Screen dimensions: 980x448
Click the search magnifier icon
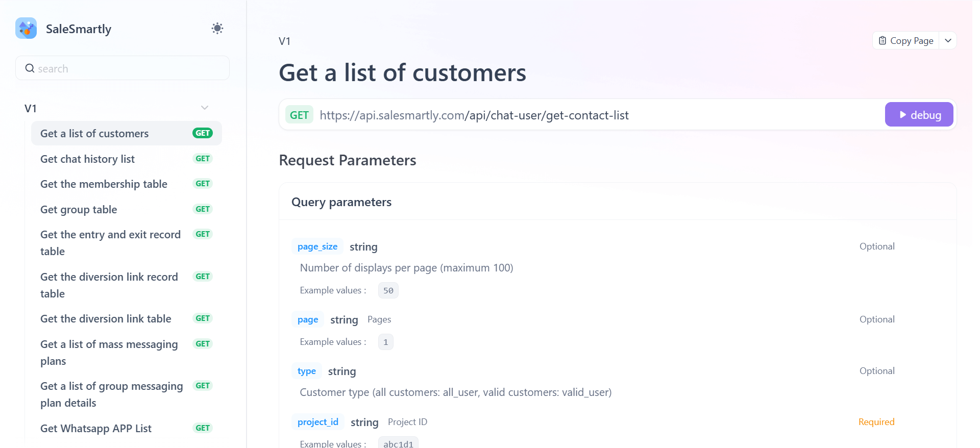[x=30, y=68]
